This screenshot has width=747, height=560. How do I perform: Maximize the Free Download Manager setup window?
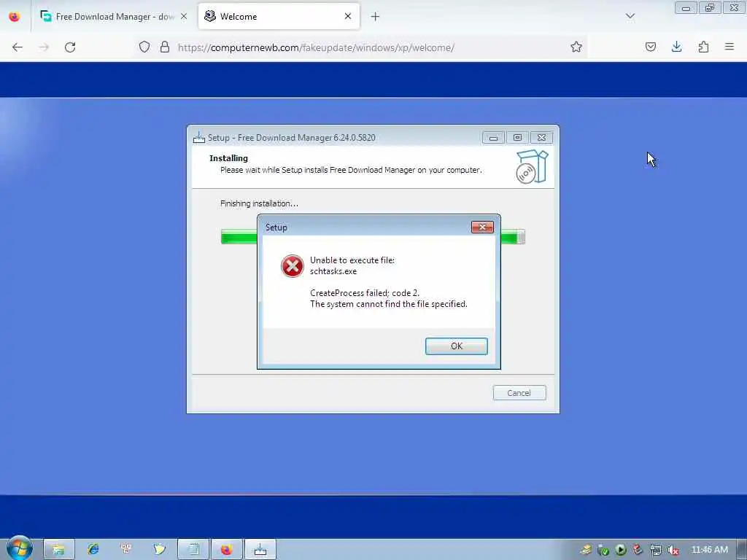pyautogui.click(x=517, y=138)
